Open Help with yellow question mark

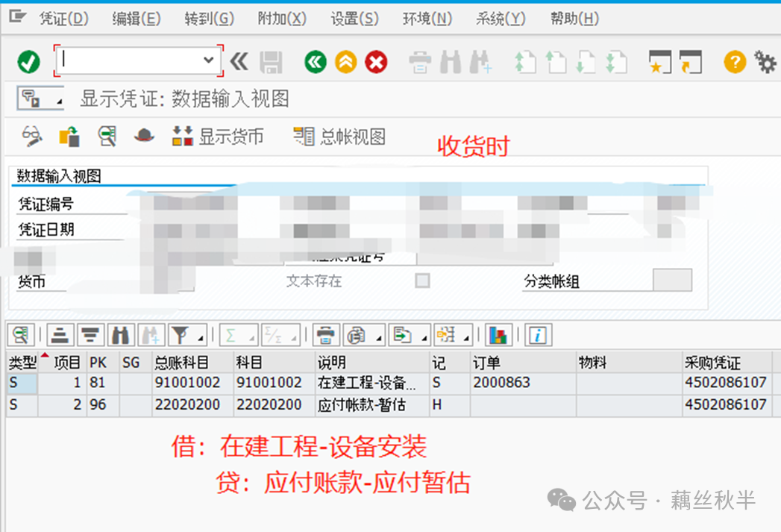[735, 62]
